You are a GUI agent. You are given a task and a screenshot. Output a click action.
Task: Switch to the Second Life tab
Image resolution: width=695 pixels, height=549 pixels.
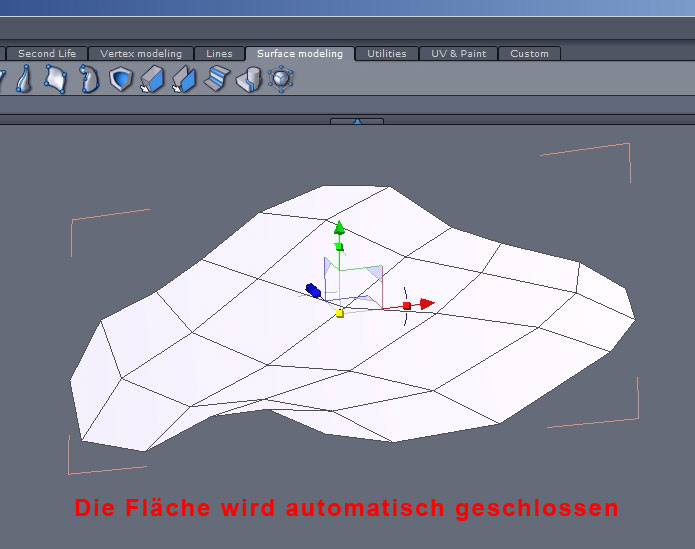click(47, 54)
